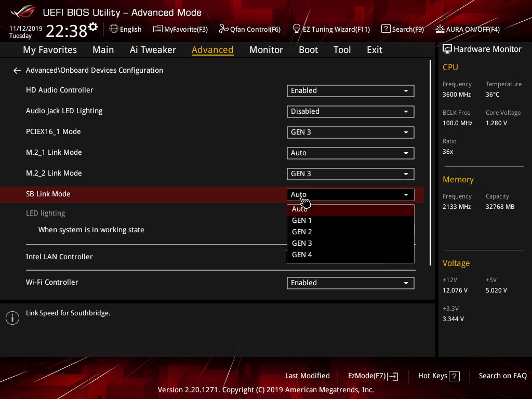Open the Exit tab

tap(375, 50)
